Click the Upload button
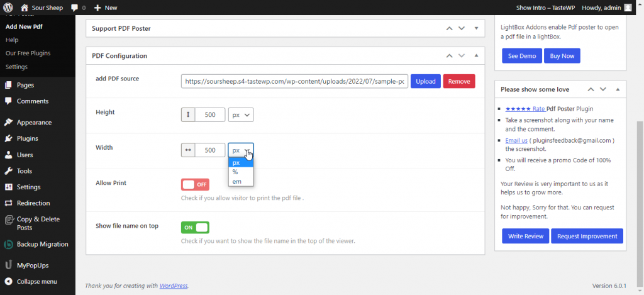Image resolution: width=644 pixels, height=295 pixels. tap(426, 81)
